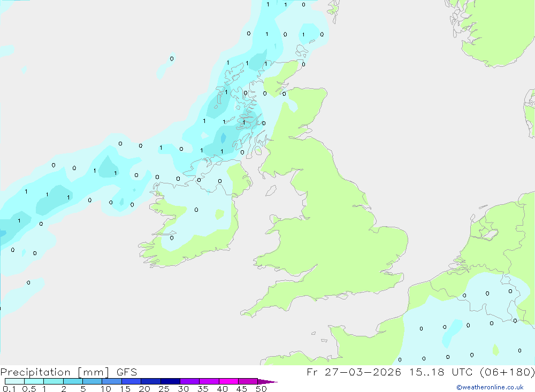Click the 15–20 mm legend color swatch

(132, 381)
